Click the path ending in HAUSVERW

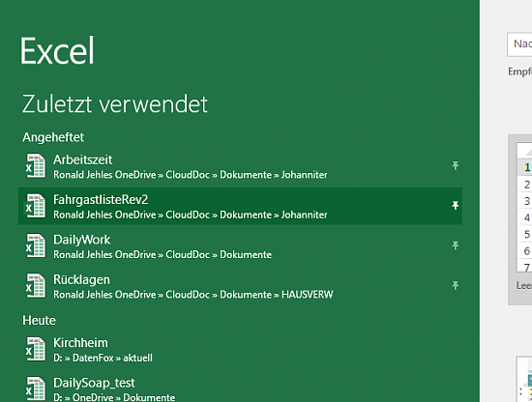coord(193,295)
